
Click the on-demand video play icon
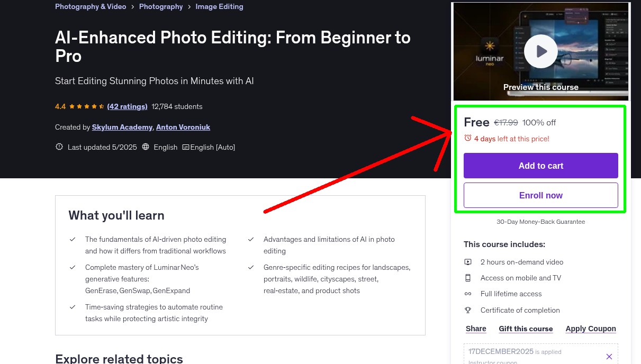(x=468, y=262)
